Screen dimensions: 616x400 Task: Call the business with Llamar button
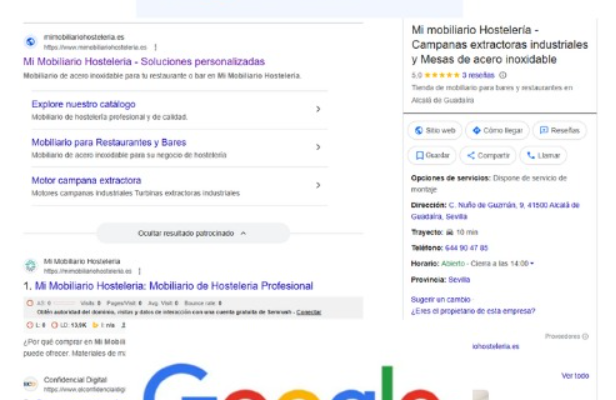[x=543, y=156]
